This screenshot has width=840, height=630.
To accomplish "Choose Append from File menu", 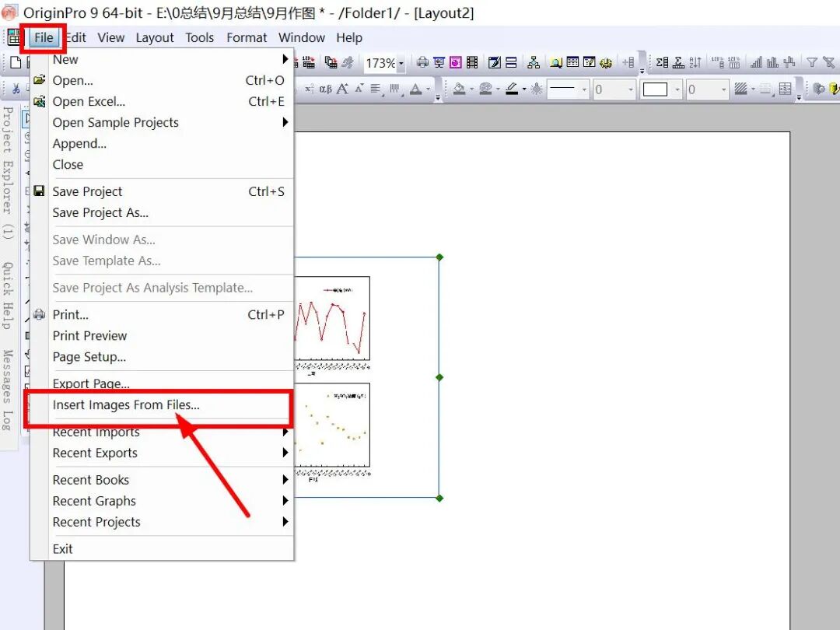I will (161, 144).
